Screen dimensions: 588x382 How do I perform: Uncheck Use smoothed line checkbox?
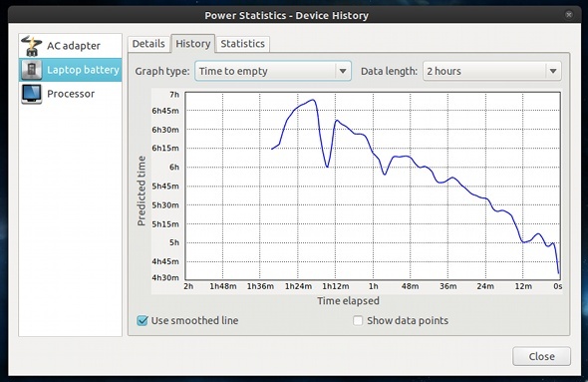click(143, 320)
